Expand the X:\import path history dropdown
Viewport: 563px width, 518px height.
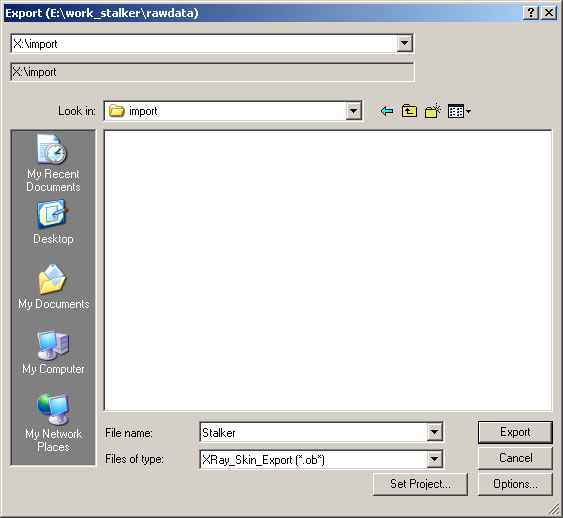405,43
